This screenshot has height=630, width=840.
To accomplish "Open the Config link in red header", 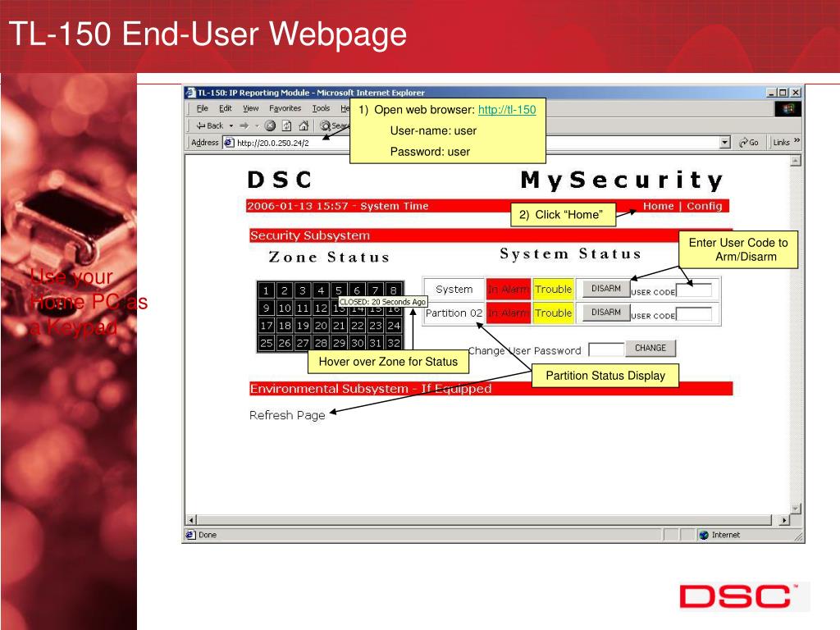I will pyautogui.click(x=705, y=206).
